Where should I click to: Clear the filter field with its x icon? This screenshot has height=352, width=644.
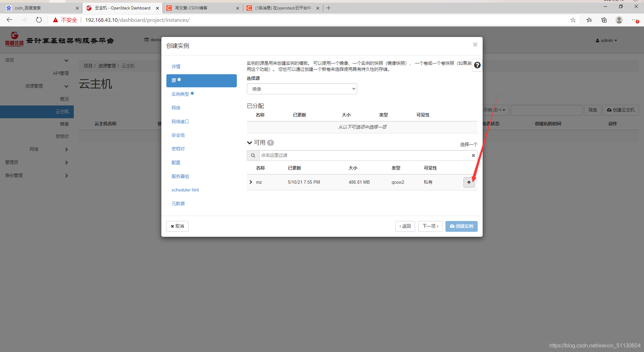click(x=473, y=155)
